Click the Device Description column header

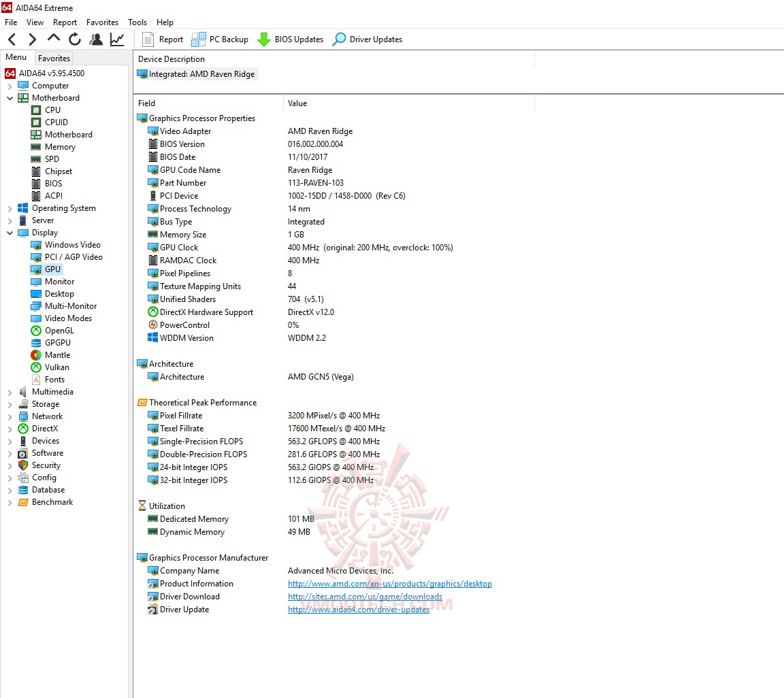point(334,59)
